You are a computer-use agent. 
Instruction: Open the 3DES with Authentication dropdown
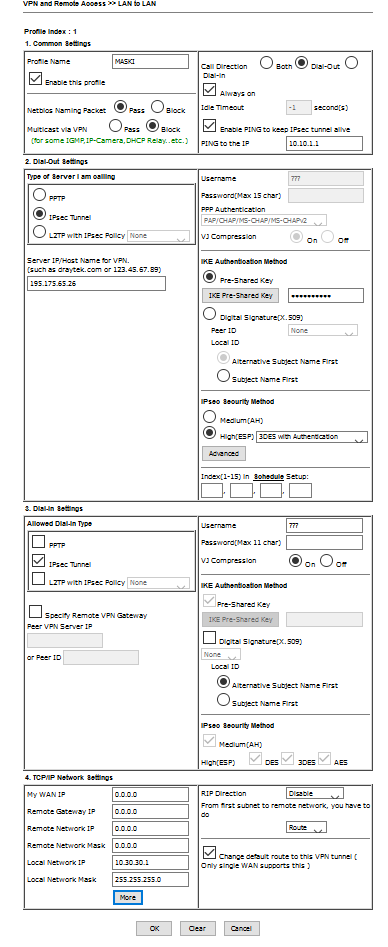pos(312,437)
